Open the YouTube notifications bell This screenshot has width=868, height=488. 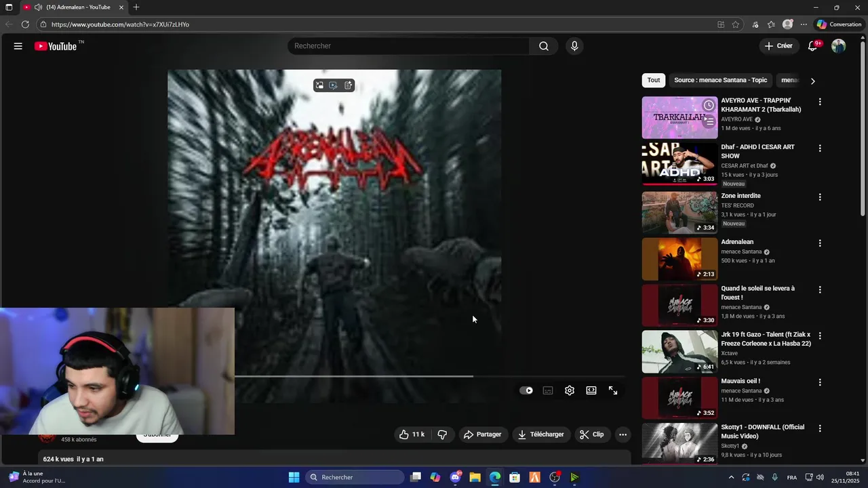click(812, 46)
